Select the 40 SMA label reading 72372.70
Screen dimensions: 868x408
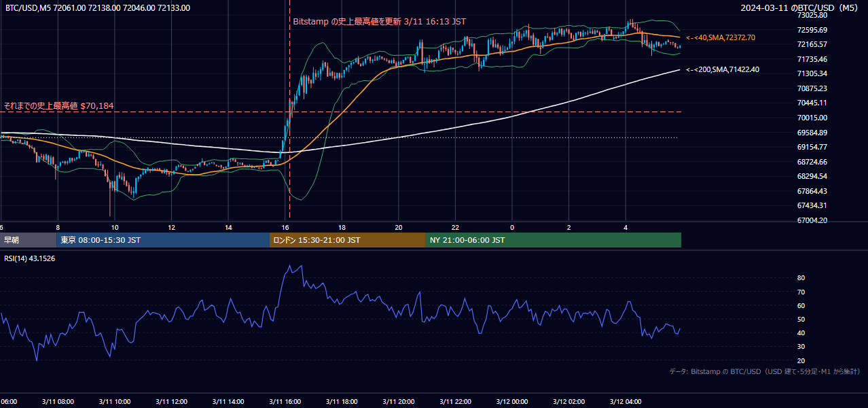point(721,37)
